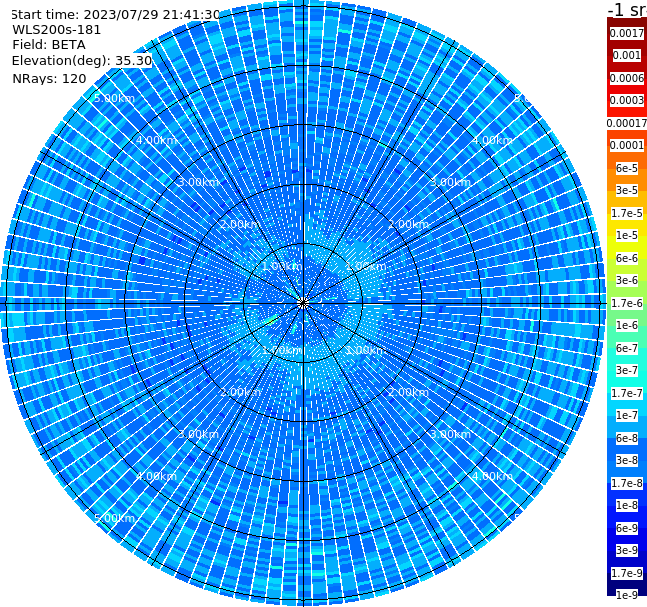Click the Field: BETA label
The height and width of the screenshot is (607, 647).
click(49, 45)
